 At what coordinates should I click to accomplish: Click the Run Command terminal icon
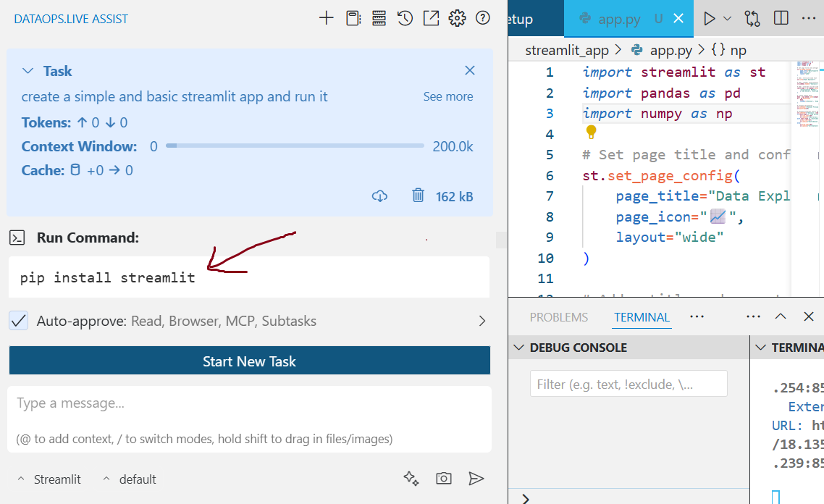[17, 238]
